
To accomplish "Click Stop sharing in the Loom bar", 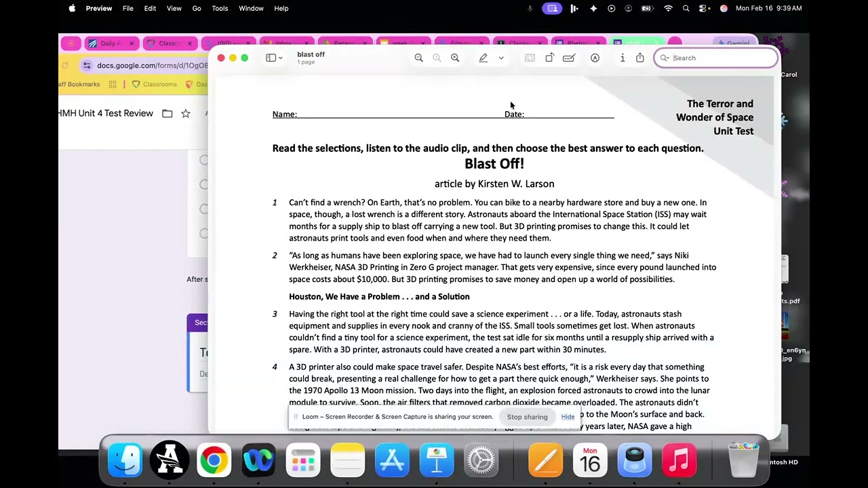I will click(x=527, y=417).
